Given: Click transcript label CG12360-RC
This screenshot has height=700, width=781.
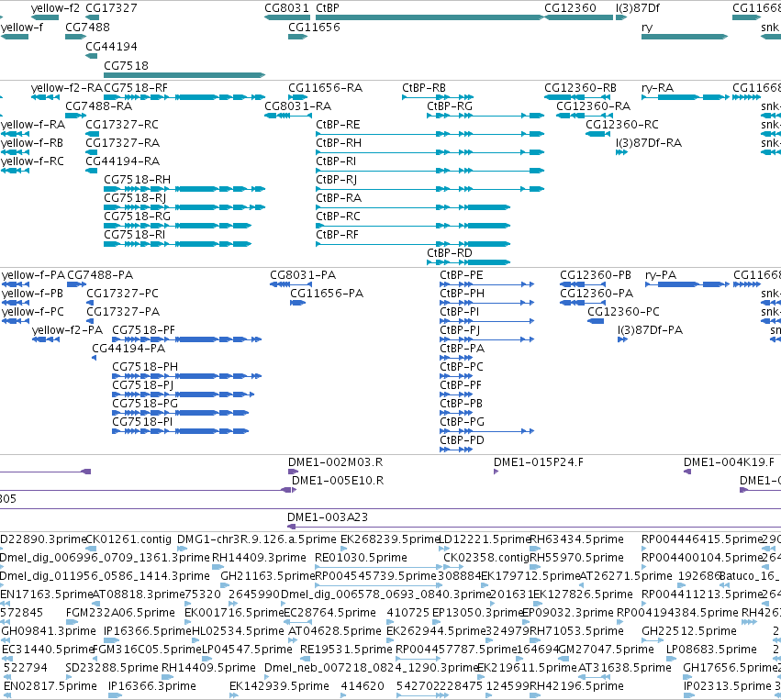Looking at the screenshot, I should pyautogui.click(x=622, y=125).
